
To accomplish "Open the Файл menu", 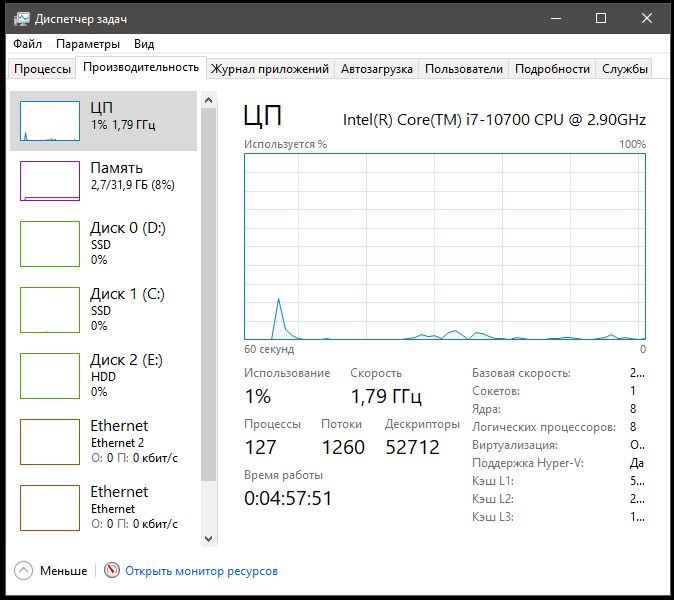I will coord(26,44).
